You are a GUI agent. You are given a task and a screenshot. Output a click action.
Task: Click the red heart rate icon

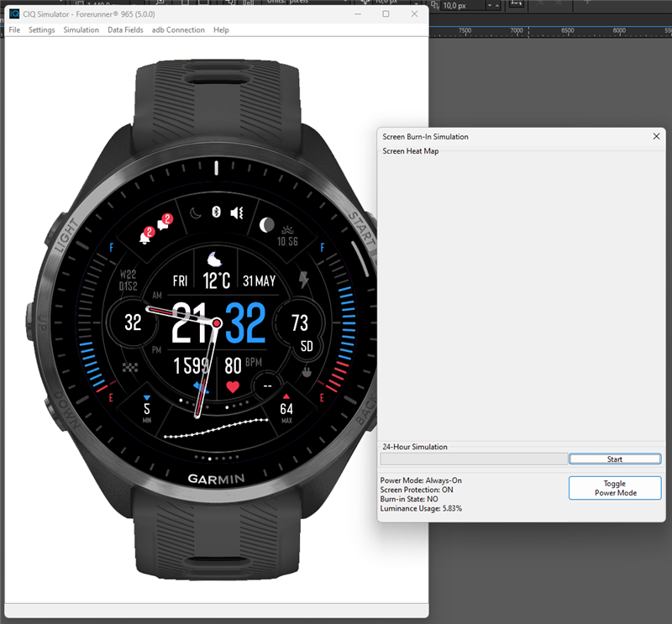click(x=233, y=386)
